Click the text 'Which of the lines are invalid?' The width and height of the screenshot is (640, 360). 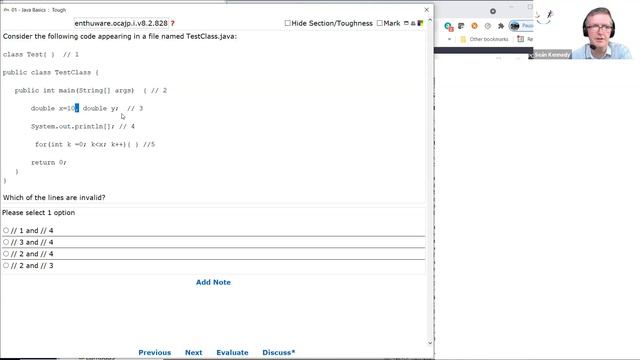pos(54,198)
